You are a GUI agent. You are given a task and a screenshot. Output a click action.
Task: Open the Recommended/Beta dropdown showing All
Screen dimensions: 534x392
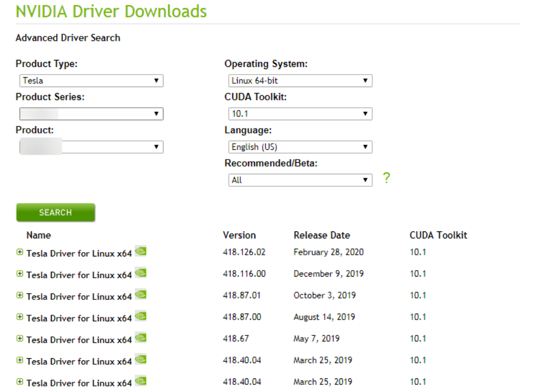(x=300, y=180)
